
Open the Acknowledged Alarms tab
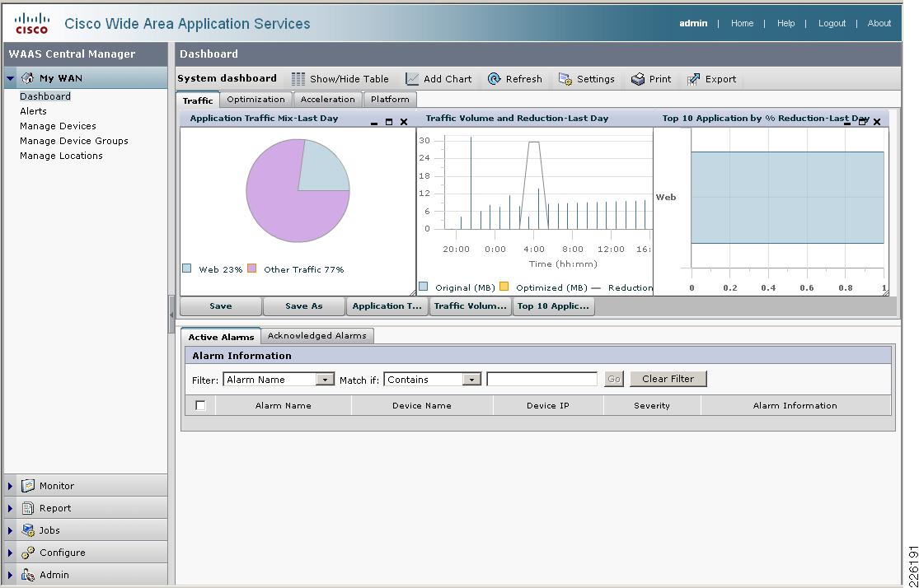[x=317, y=335]
